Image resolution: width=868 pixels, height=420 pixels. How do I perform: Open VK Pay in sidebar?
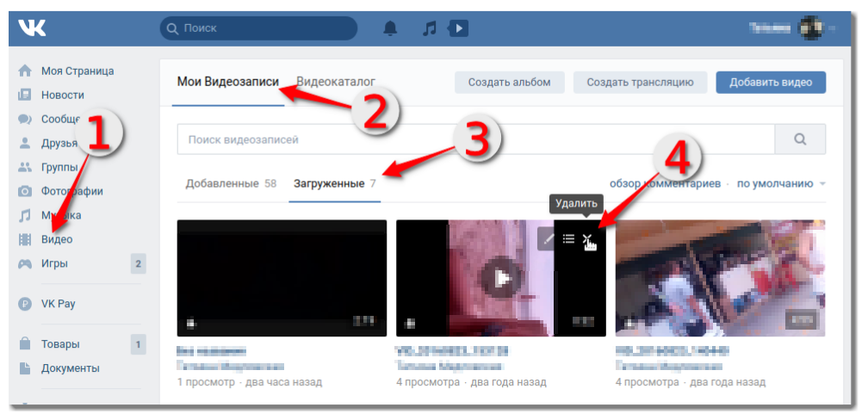click(x=59, y=304)
